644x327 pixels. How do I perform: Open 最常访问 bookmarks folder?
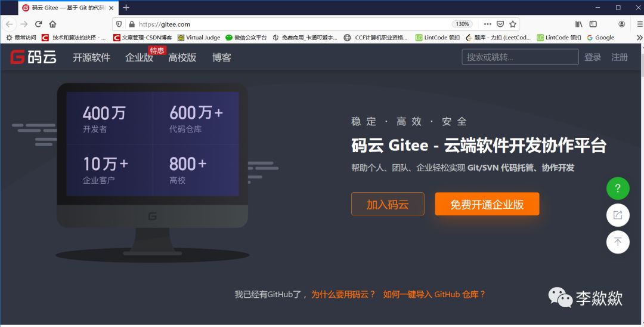pos(21,38)
